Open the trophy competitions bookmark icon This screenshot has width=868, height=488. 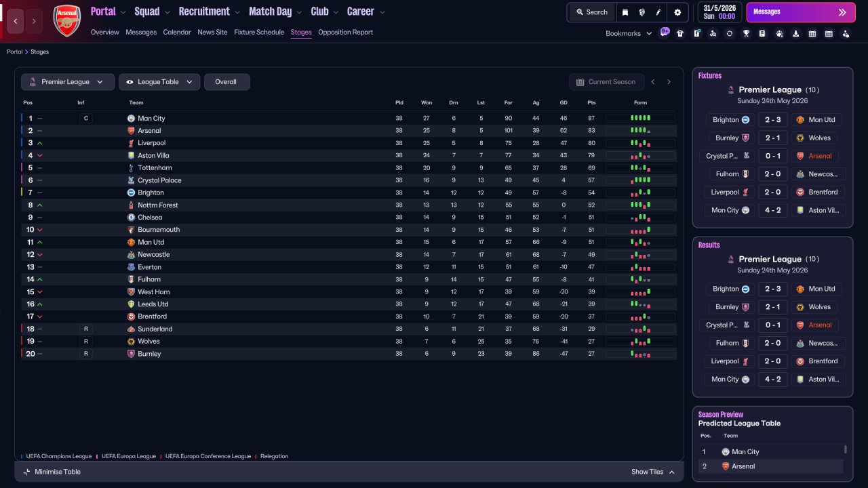pyautogui.click(x=746, y=33)
